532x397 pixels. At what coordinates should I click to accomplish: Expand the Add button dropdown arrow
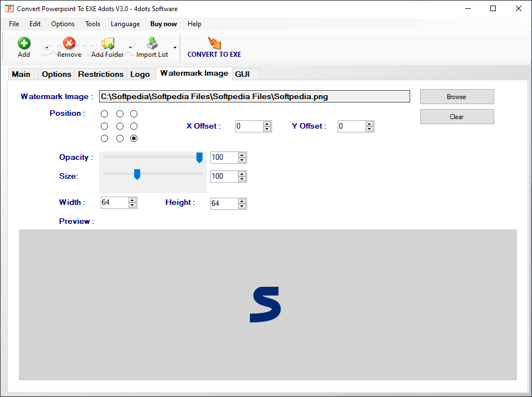(47, 47)
